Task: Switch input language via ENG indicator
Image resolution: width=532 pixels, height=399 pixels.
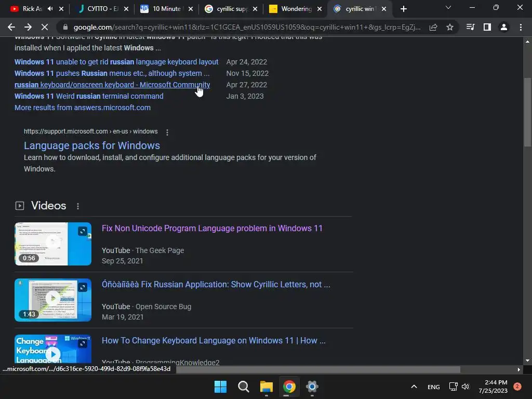Action: tap(434, 387)
